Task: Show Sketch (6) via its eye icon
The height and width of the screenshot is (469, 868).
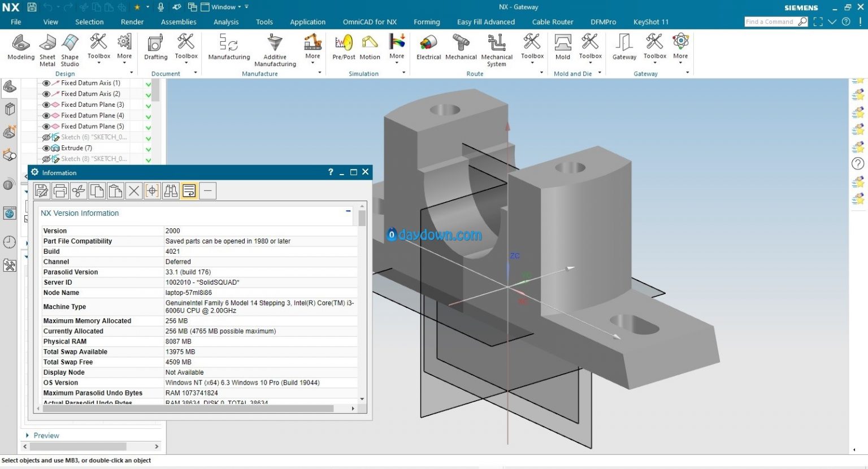Action: [46, 137]
